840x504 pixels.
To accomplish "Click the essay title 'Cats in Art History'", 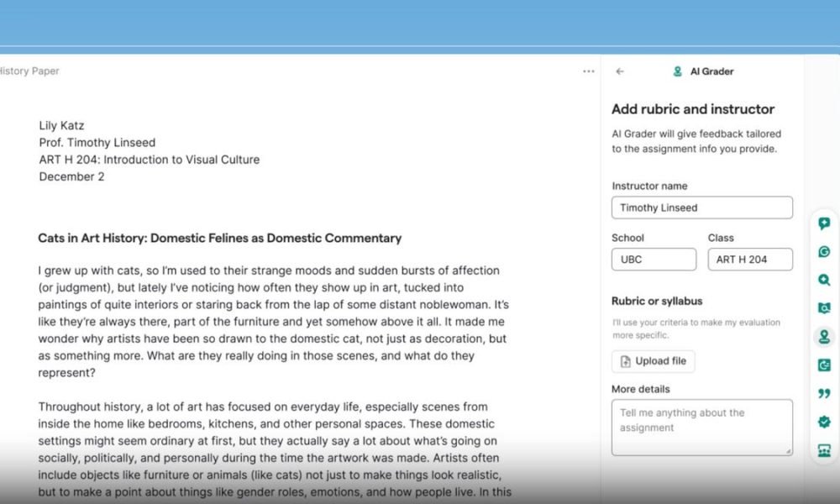I will 219,239.
